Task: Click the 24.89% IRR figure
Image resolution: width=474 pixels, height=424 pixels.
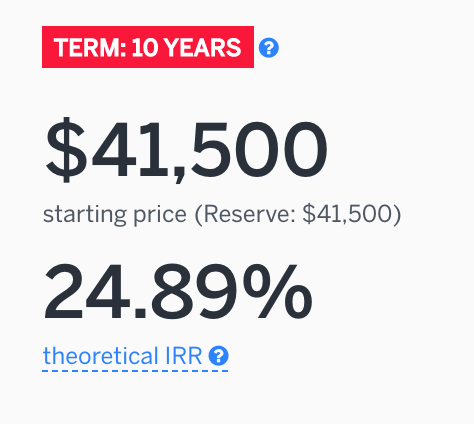Action: click(x=178, y=292)
